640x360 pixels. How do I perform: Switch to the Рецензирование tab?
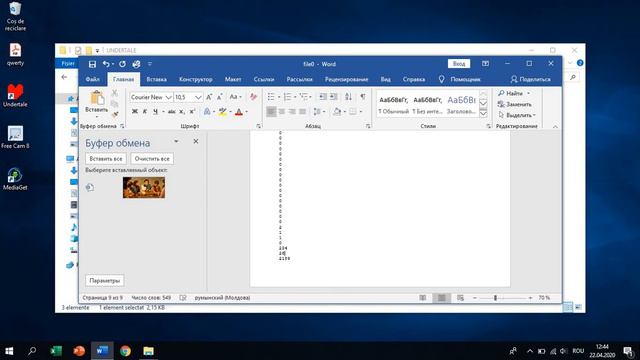coord(347,79)
